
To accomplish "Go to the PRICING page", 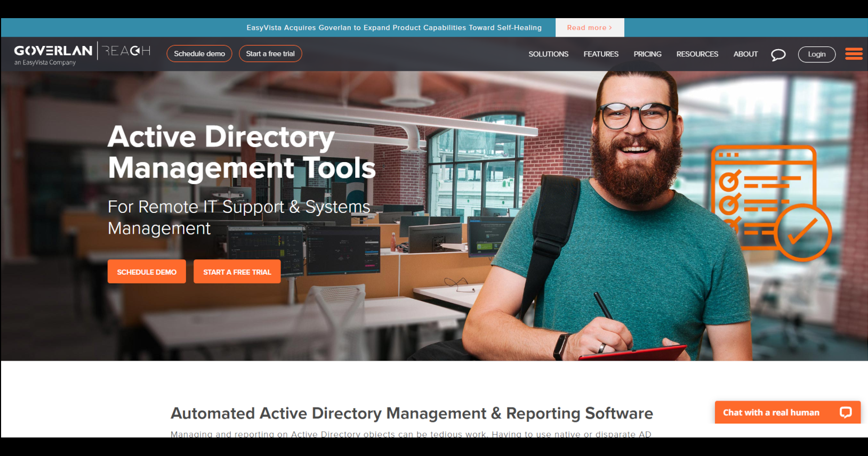I will pos(647,54).
